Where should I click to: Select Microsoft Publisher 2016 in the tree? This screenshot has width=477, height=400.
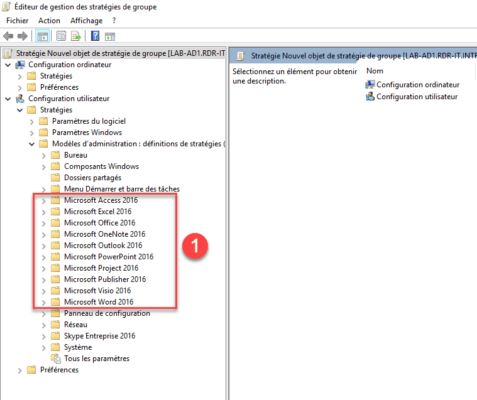point(105,279)
